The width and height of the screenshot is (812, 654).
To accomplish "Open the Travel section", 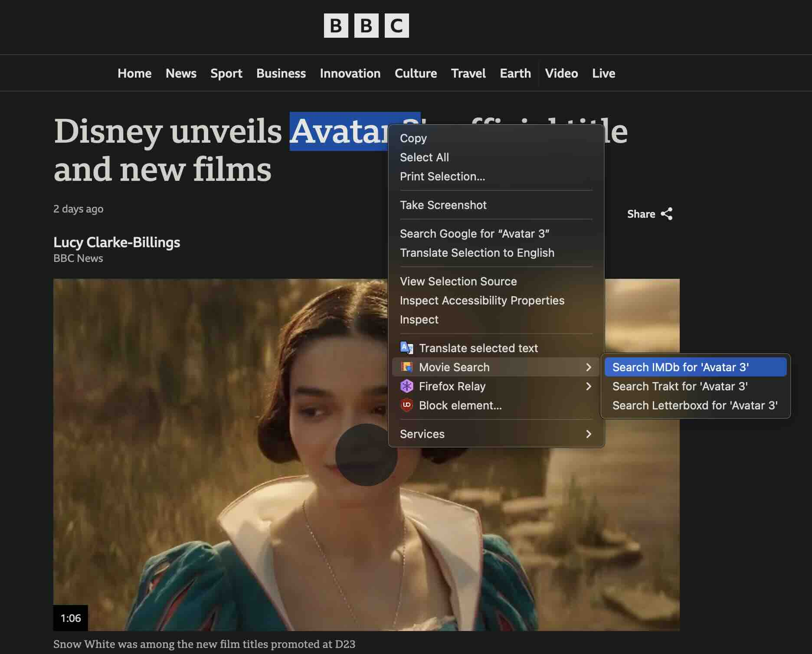I will tap(468, 73).
